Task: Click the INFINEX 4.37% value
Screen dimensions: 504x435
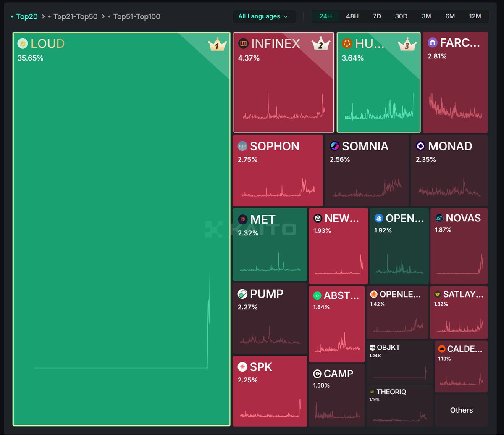Action: click(249, 58)
